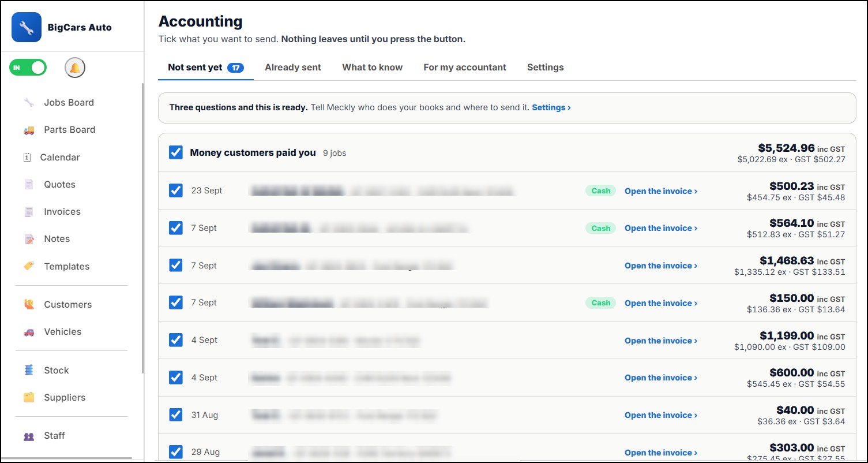The height and width of the screenshot is (463, 868).
Task: Click the '9 jobs' count label
Action: click(x=335, y=153)
